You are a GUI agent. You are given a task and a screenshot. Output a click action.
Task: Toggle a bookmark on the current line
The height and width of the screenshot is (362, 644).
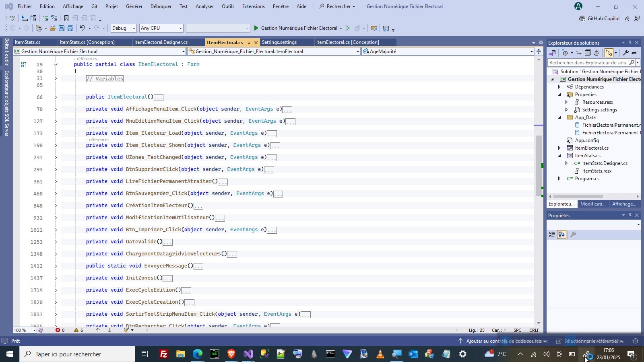point(66,18)
